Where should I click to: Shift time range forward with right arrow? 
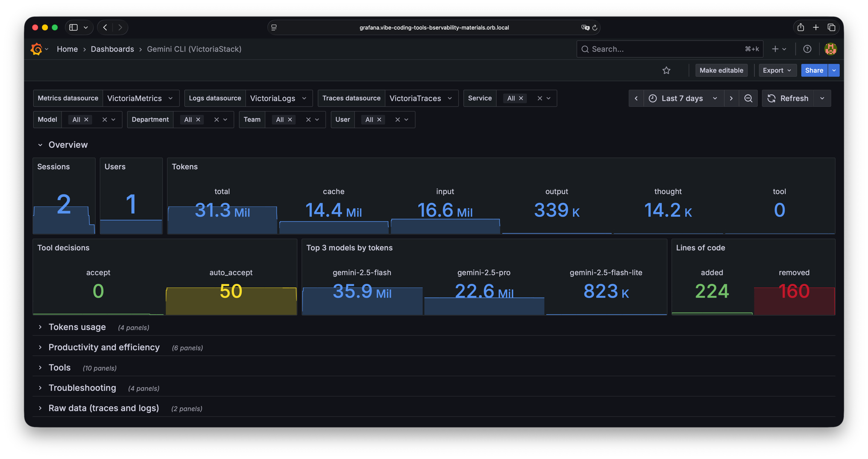pyautogui.click(x=731, y=98)
